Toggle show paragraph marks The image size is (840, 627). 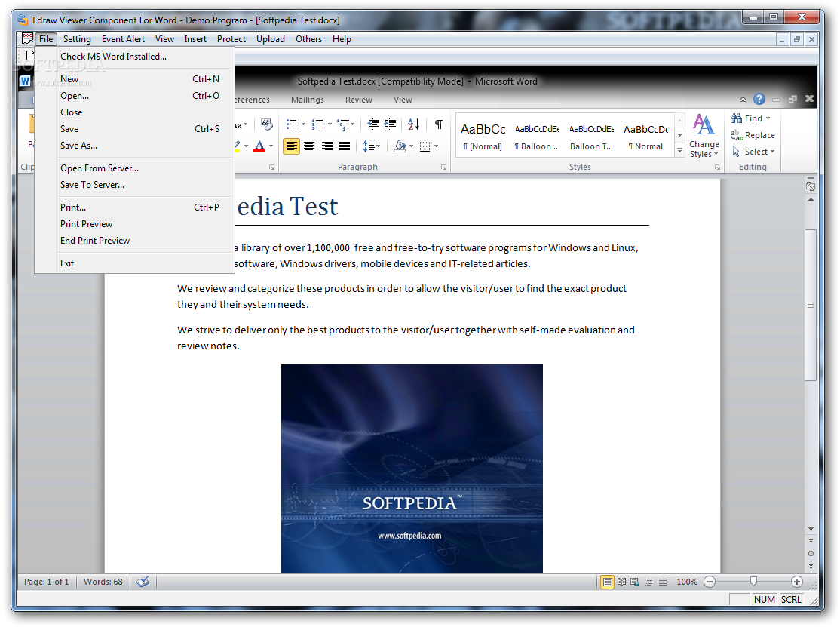tap(439, 124)
